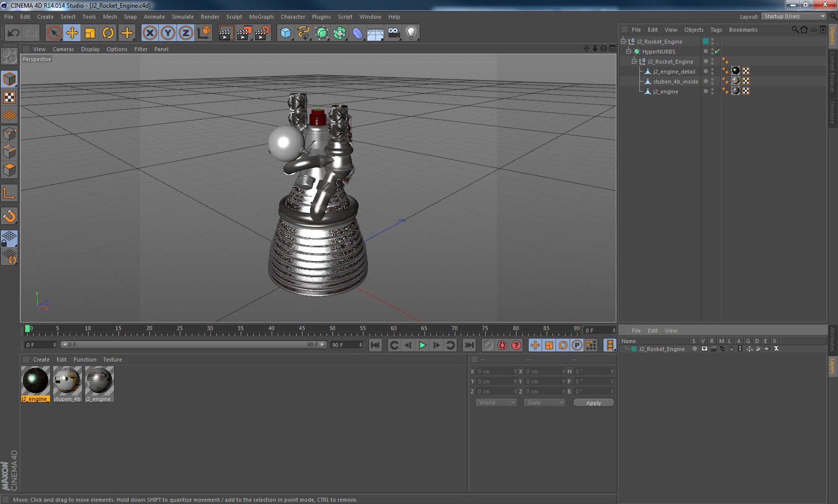838x504 pixels.
Task: Switch to Edges mode
Action: pyautogui.click(x=9, y=152)
